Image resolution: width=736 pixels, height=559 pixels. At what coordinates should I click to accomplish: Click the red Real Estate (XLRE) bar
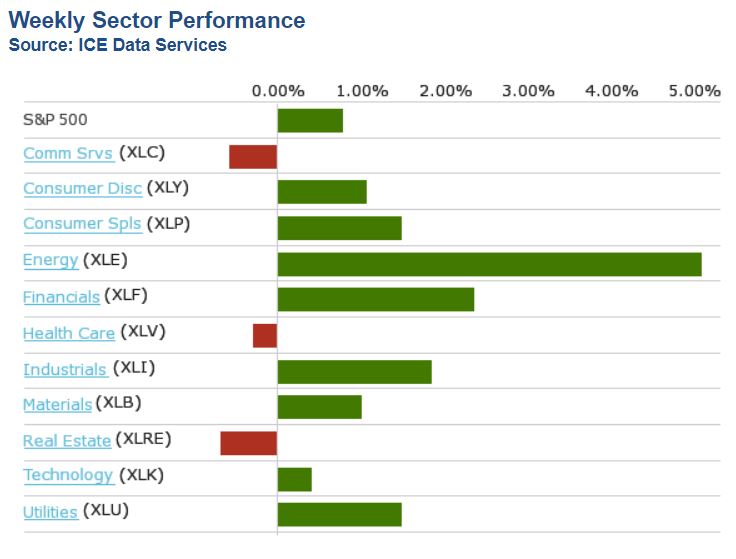tap(248, 443)
